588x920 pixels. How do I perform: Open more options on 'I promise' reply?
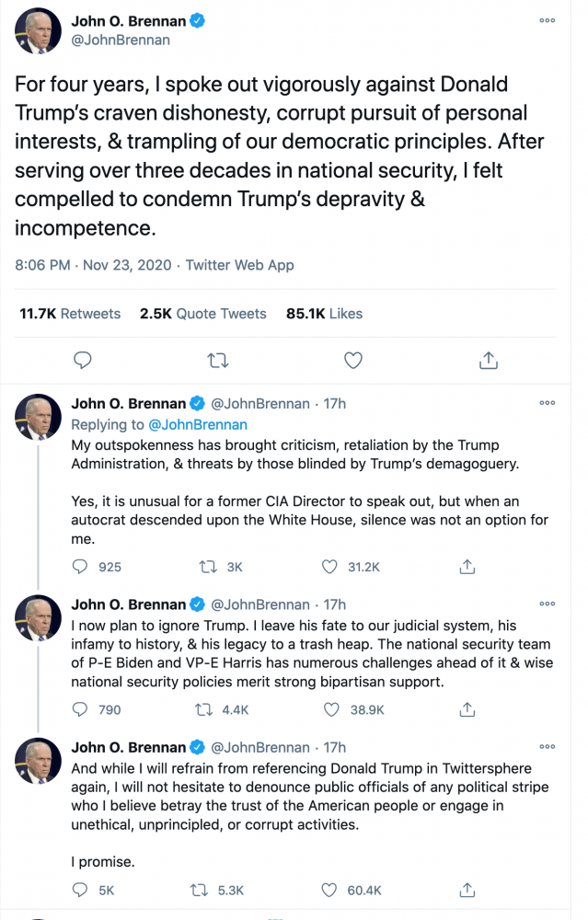click(548, 746)
